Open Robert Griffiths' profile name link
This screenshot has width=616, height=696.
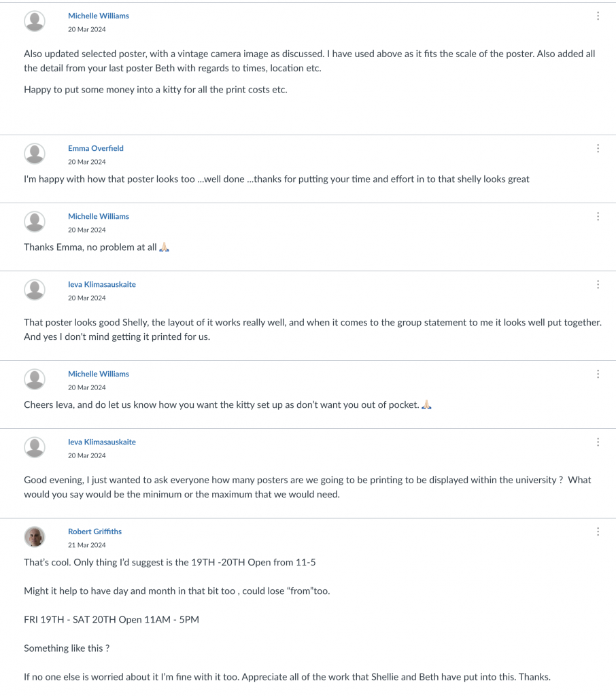click(95, 532)
